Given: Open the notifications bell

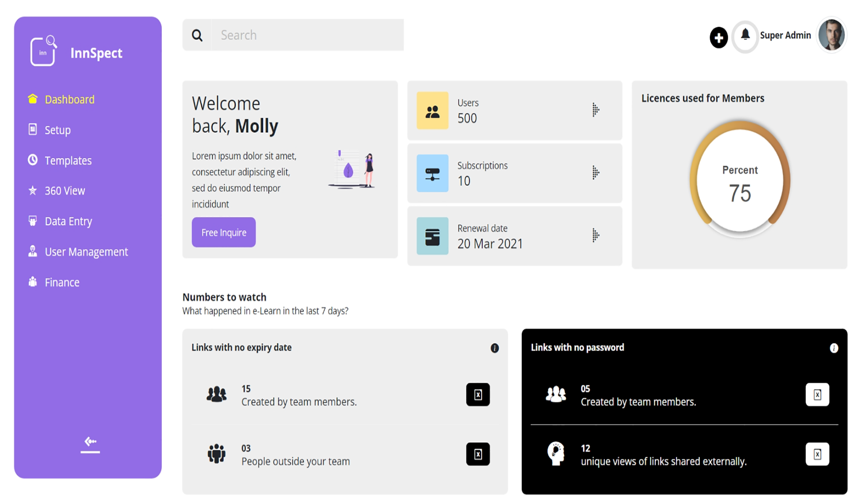Looking at the screenshot, I should click(x=745, y=35).
